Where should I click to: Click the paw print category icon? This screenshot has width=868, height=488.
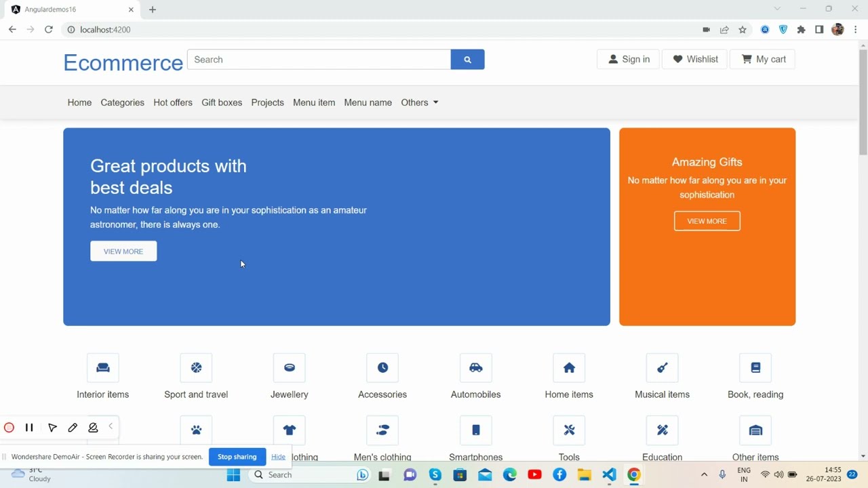tap(196, 430)
